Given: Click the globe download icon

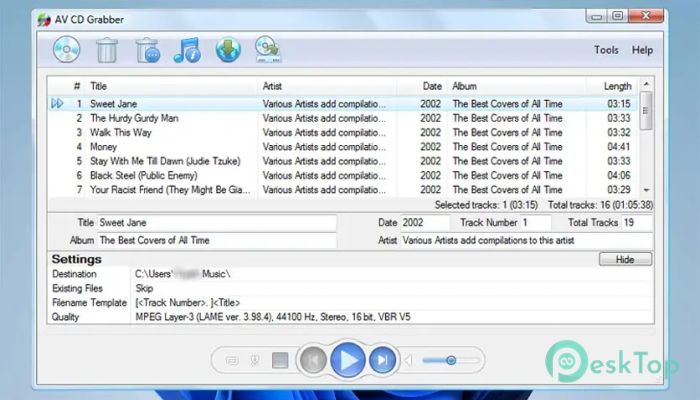Looking at the screenshot, I should point(228,50).
